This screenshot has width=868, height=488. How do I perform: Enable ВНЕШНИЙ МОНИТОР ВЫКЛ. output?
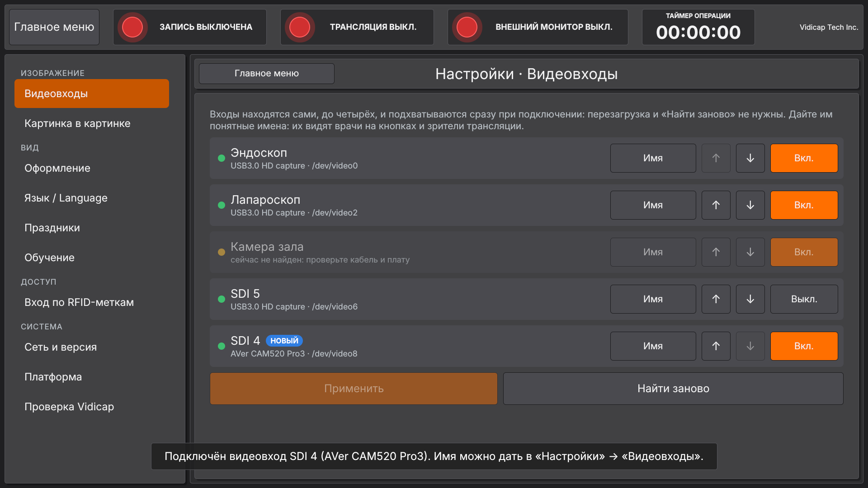(538, 27)
